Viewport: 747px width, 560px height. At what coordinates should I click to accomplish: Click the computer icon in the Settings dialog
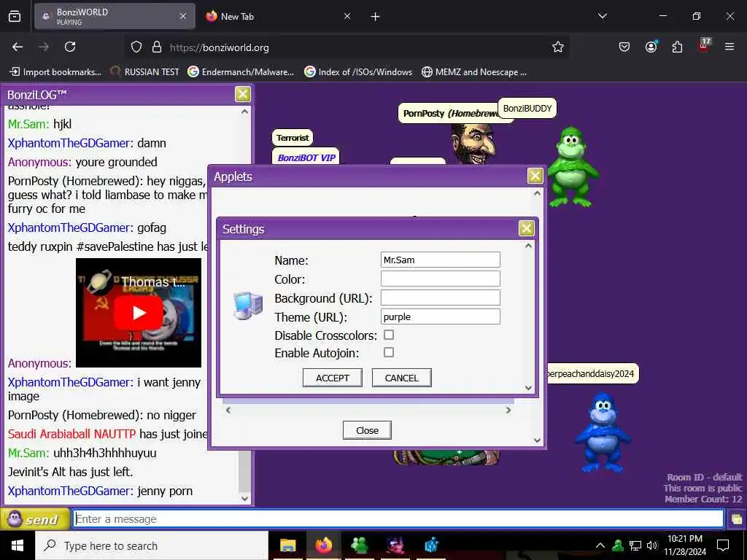click(x=248, y=306)
